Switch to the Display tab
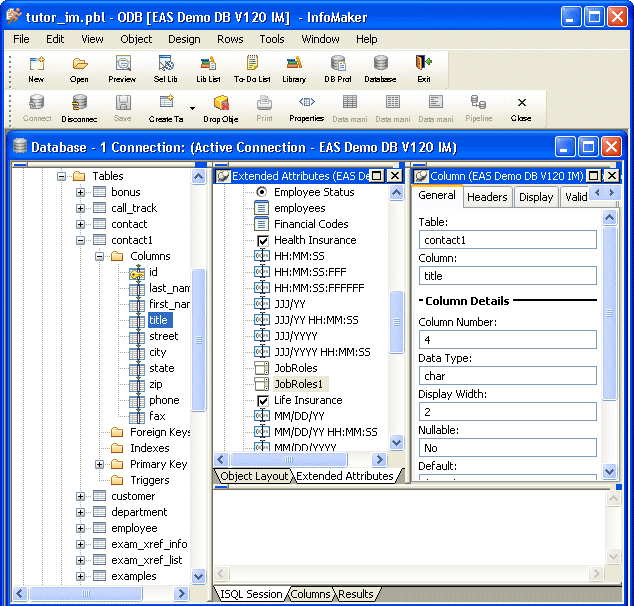This screenshot has width=634, height=606. click(x=536, y=197)
